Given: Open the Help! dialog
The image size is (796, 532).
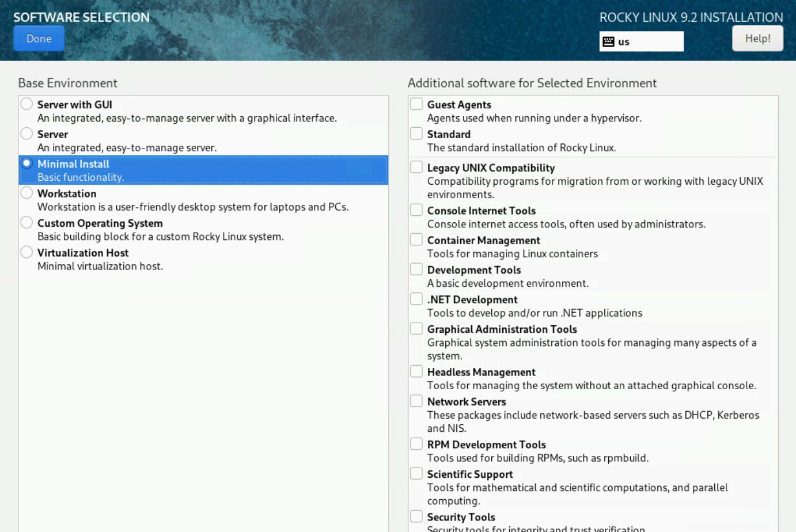Looking at the screenshot, I should coord(757,38).
